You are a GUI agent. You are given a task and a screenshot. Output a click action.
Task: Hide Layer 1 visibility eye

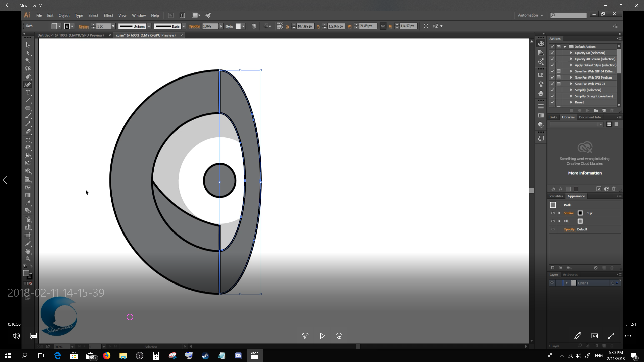tap(552, 283)
